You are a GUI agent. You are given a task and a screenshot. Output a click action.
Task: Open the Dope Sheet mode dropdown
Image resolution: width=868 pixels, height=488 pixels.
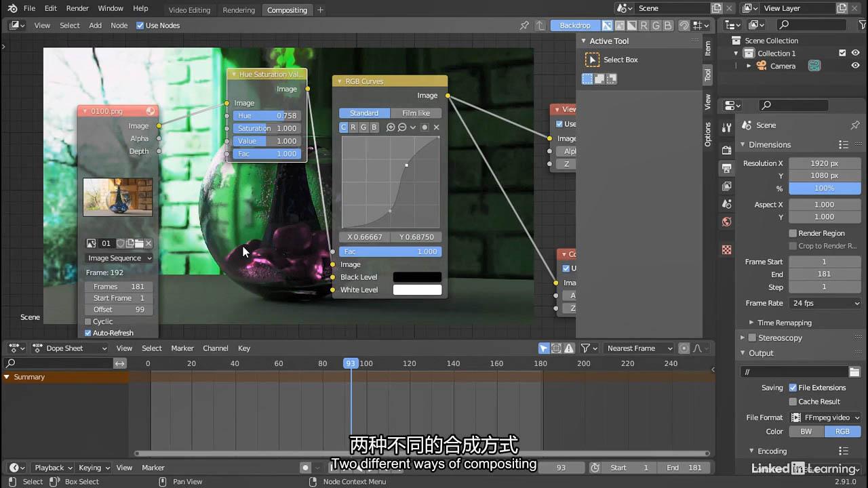click(x=71, y=348)
